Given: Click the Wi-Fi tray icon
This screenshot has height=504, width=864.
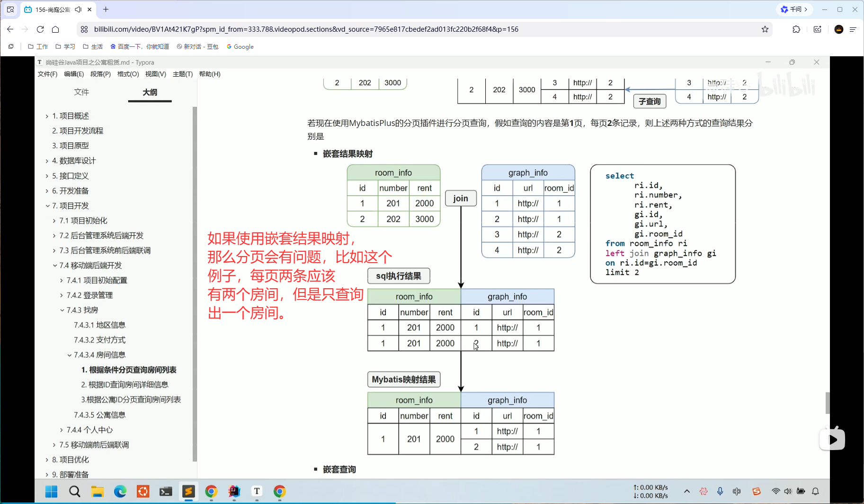Looking at the screenshot, I should coord(775,491).
